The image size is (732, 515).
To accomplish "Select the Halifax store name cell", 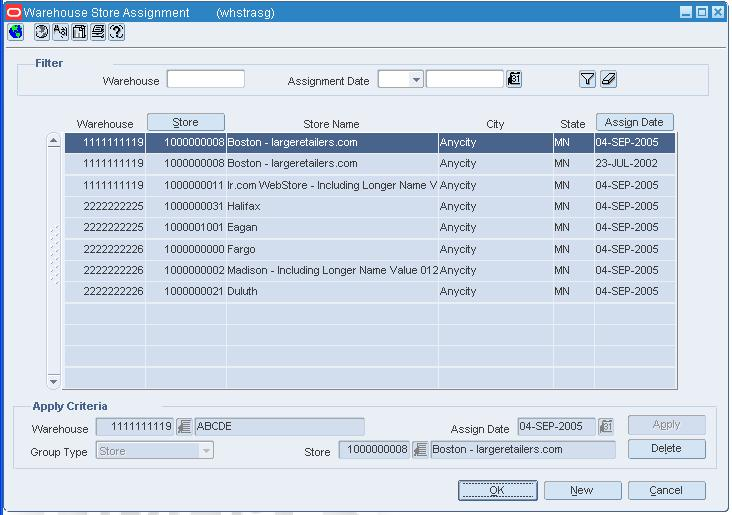I will click(x=332, y=206).
